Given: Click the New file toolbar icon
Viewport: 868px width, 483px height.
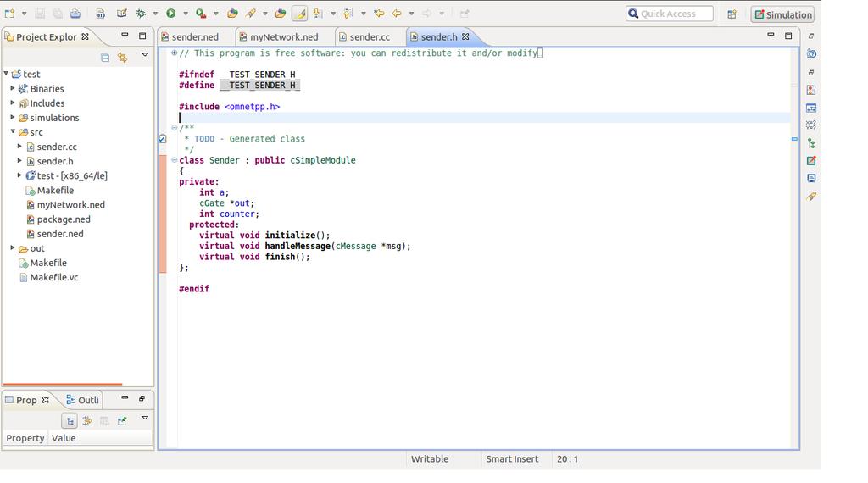Looking at the screenshot, I should pyautogui.click(x=9, y=14).
